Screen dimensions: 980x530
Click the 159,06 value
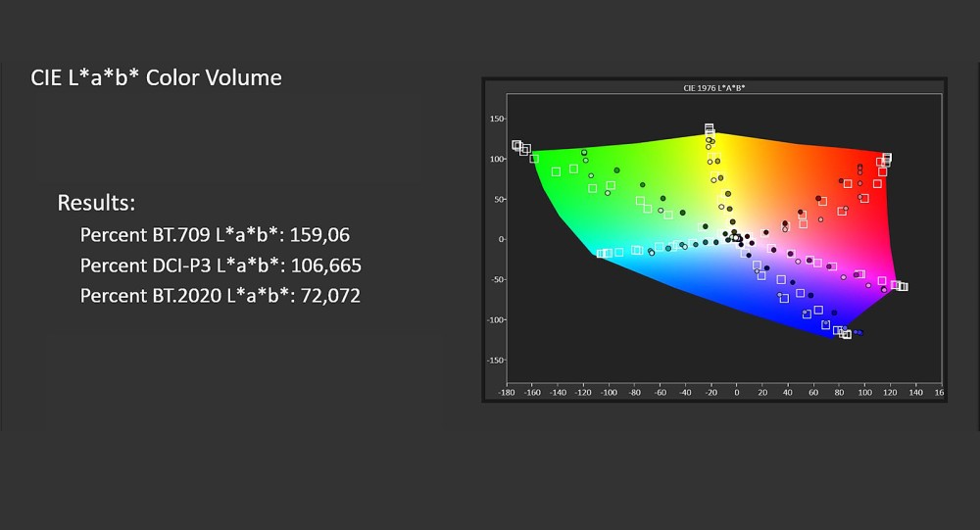pyautogui.click(x=319, y=235)
